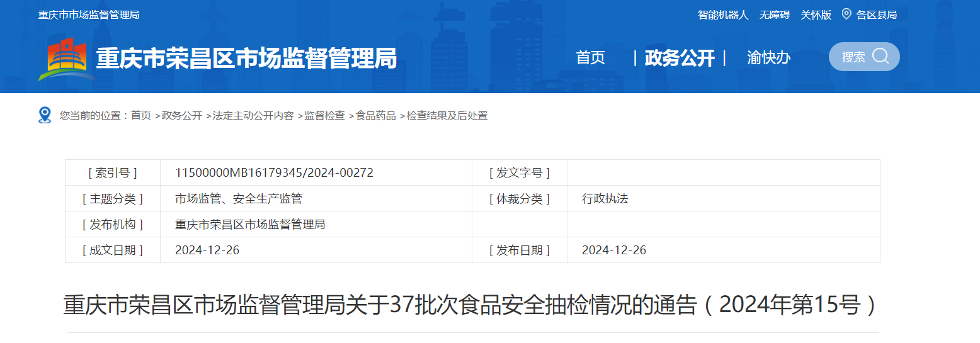Go to 检查结果及后处置 in breadcrumb
This screenshot has height=343, width=980.
(447, 116)
